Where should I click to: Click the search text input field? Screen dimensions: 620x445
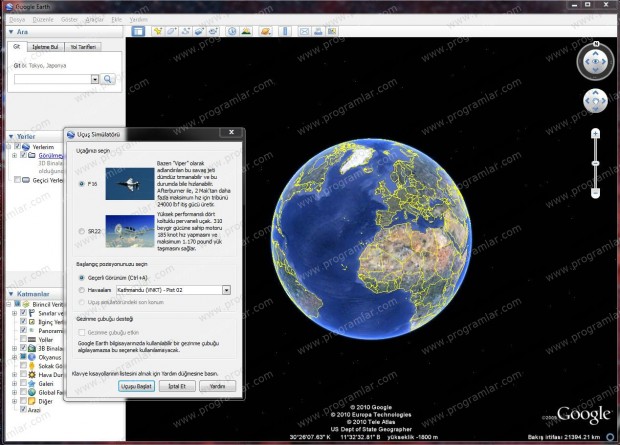[x=53, y=79]
